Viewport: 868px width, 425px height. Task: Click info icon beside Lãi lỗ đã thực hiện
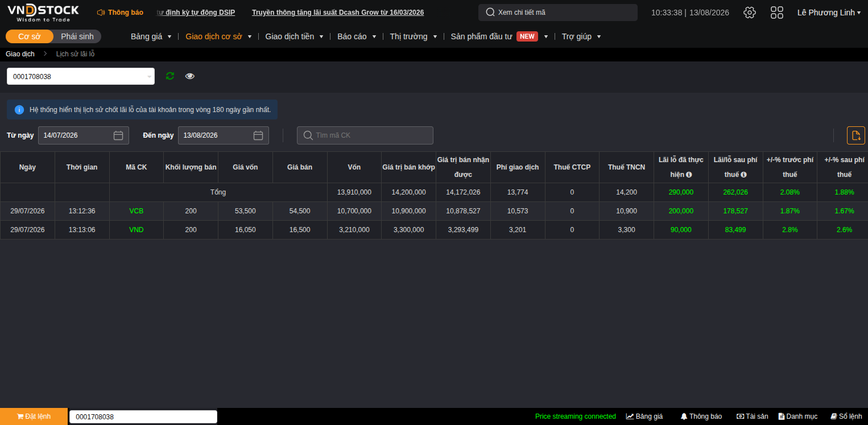[689, 175]
